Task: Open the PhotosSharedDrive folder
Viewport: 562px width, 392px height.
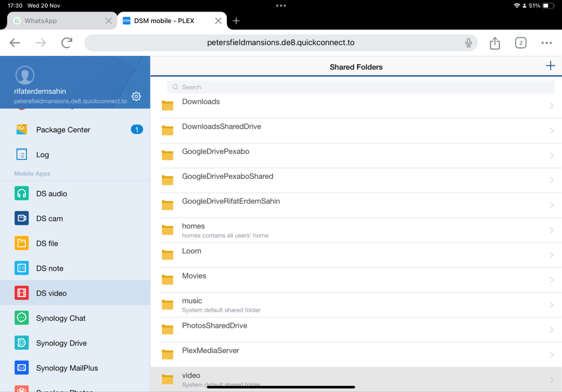Action: [x=356, y=329]
